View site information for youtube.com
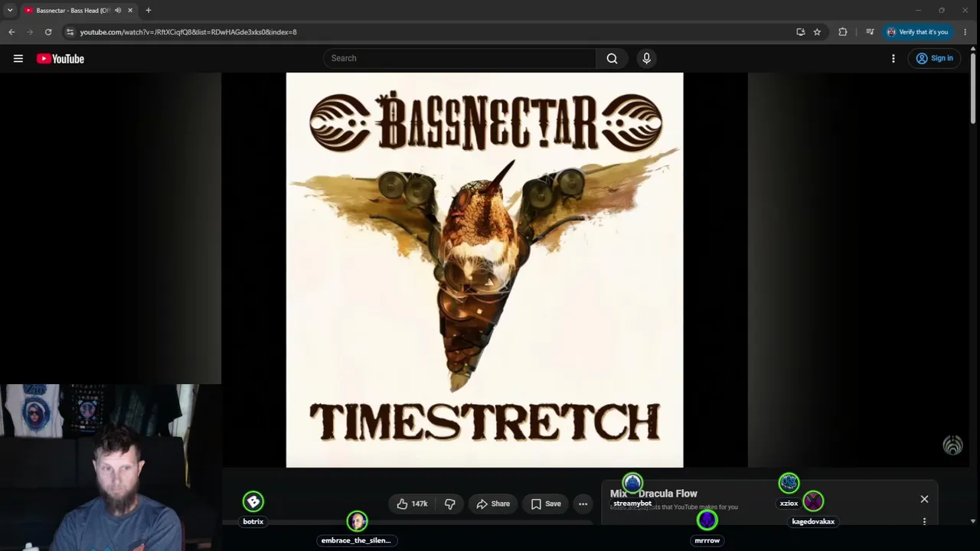This screenshot has height=551, width=980. [x=70, y=32]
